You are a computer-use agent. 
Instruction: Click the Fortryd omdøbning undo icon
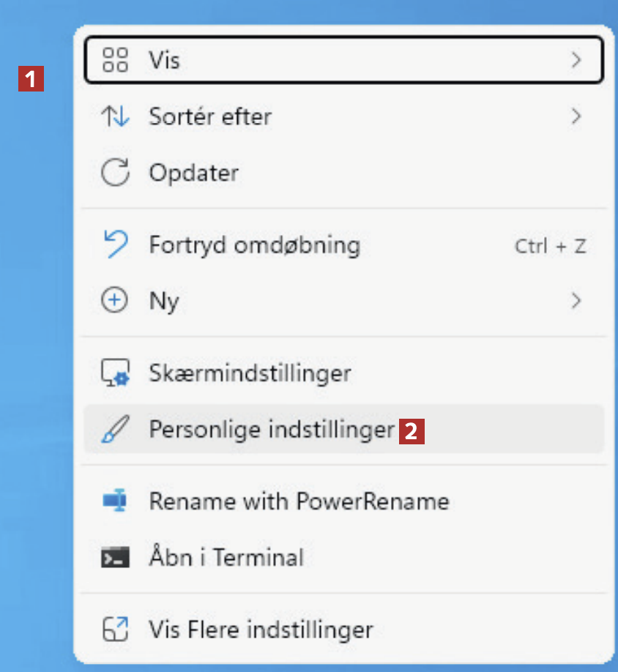coord(115,244)
